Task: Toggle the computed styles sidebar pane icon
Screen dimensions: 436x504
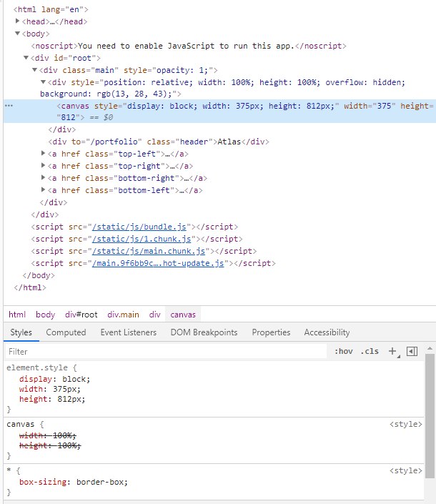Action: pyautogui.click(x=412, y=351)
